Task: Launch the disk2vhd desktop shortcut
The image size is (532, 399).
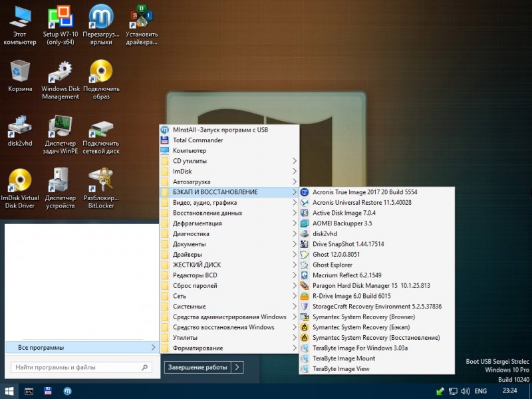Action: tap(20, 126)
